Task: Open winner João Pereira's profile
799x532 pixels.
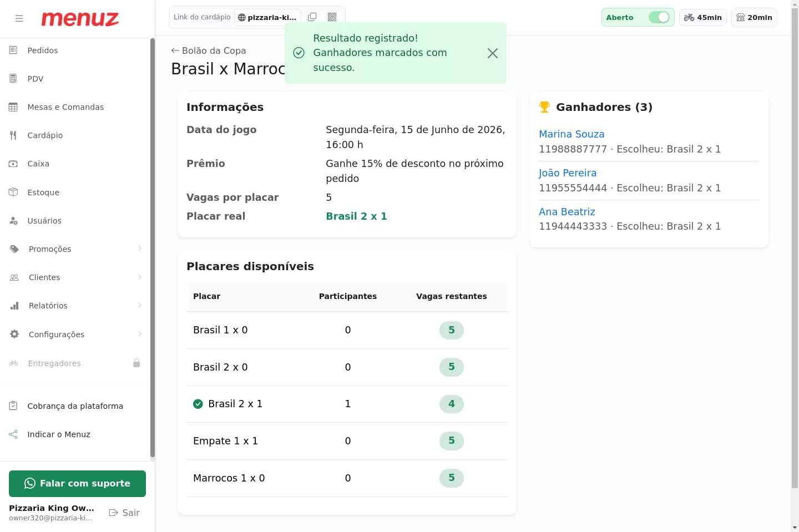Action: pos(568,173)
